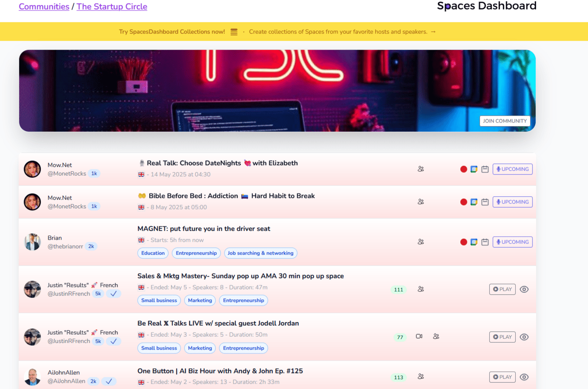Click the JOIN COMMUNITY button
The image size is (588, 389).
coord(505,121)
